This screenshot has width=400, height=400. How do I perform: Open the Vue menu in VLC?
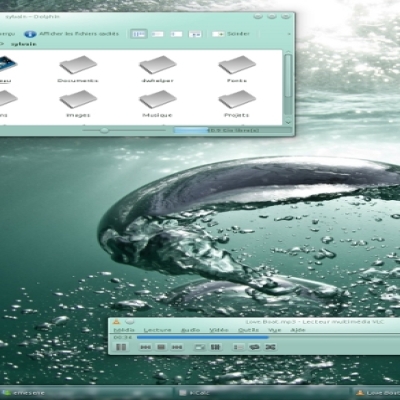point(275,330)
